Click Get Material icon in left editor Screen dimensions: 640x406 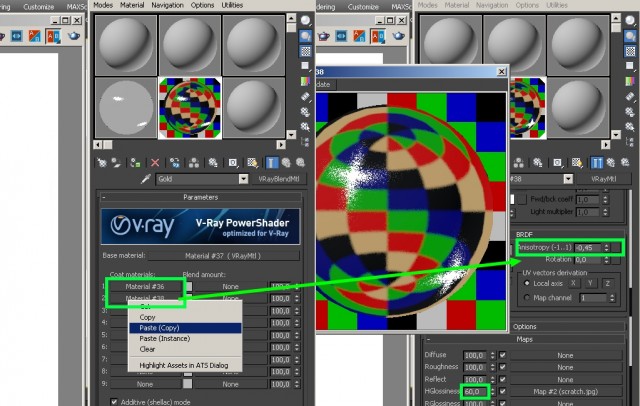point(101,163)
